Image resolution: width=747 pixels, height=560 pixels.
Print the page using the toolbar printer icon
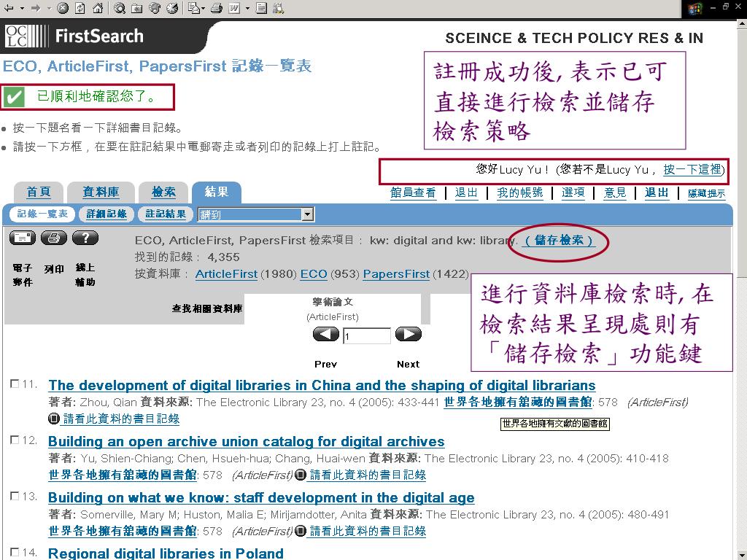[217, 8]
